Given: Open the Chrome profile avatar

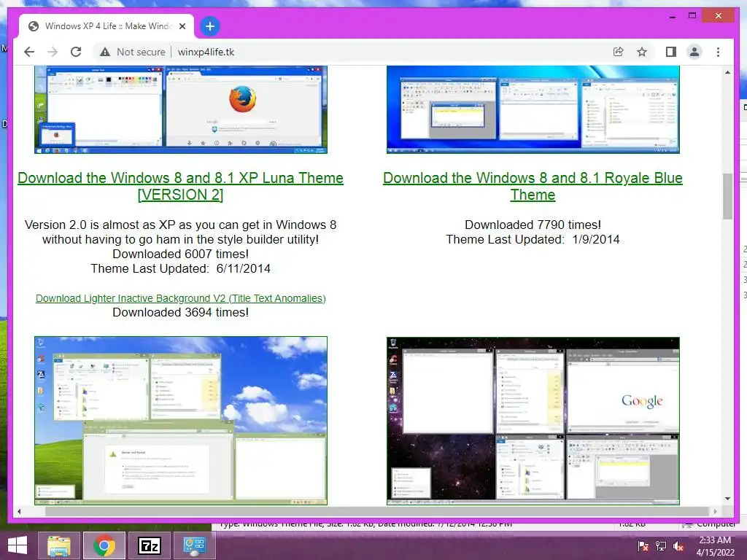Looking at the screenshot, I should (694, 52).
